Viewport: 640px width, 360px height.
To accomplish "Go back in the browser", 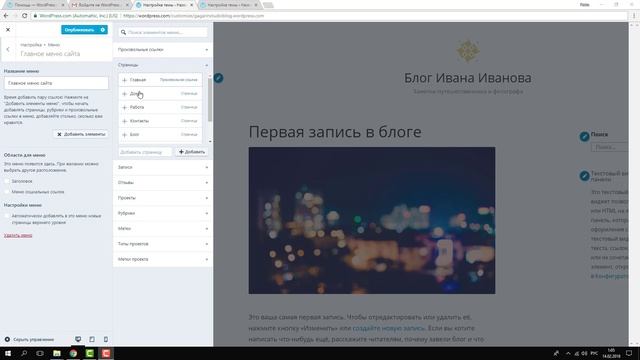I will click(6, 16).
